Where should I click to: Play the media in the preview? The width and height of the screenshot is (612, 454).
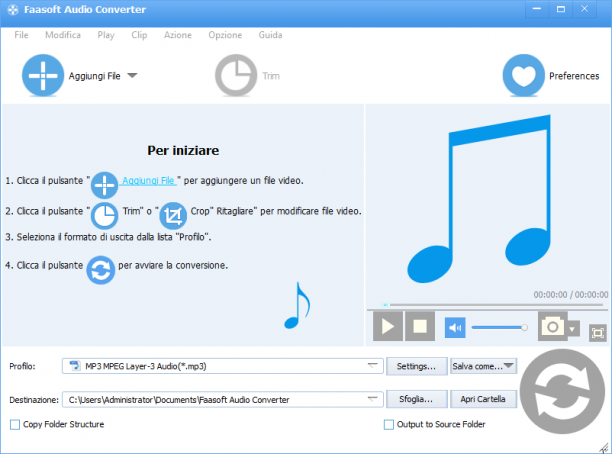[388, 326]
